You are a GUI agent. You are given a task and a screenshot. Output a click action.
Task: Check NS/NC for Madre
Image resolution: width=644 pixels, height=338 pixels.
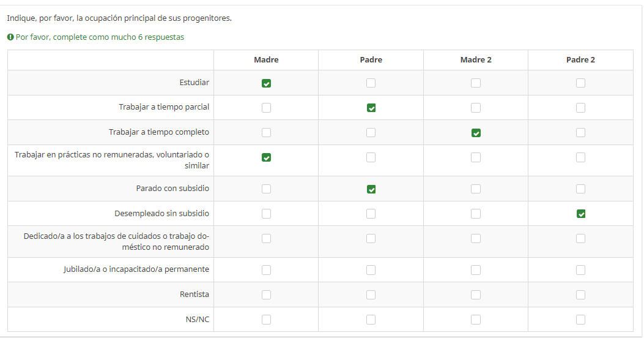(x=266, y=319)
